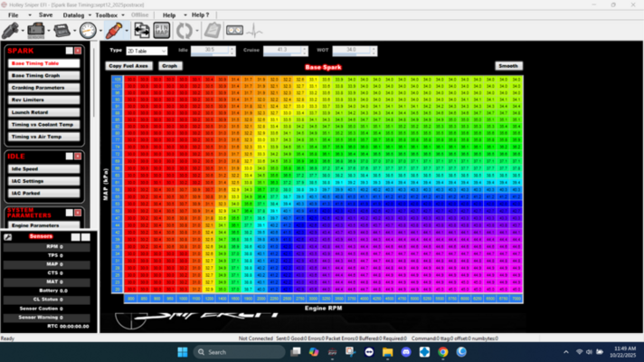644x362 pixels.
Task: Click the heartbeat pulse toolbar icon
Action: [x=254, y=31]
